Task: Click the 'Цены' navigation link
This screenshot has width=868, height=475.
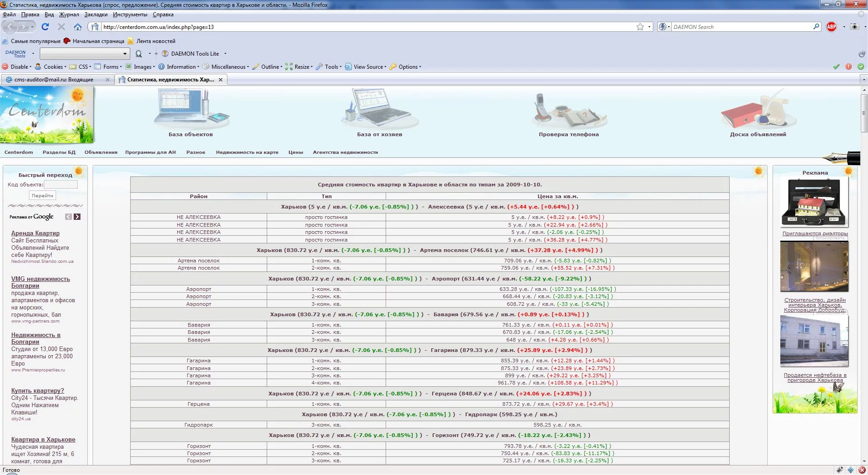Action: tap(296, 152)
